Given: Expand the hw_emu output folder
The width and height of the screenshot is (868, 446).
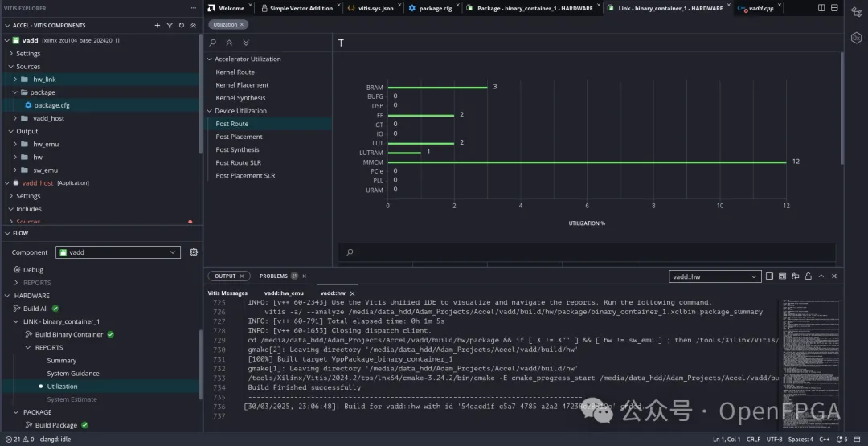Looking at the screenshot, I should click(x=15, y=144).
